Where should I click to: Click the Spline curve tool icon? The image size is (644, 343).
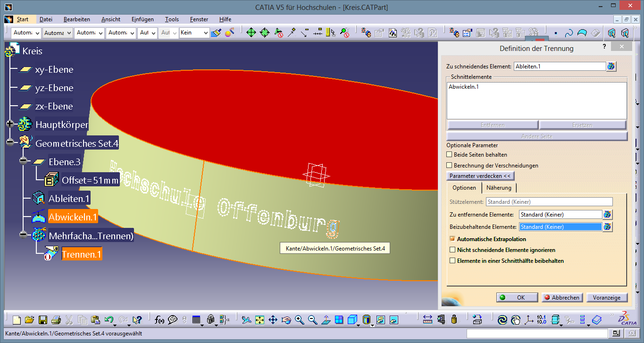pos(569,33)
